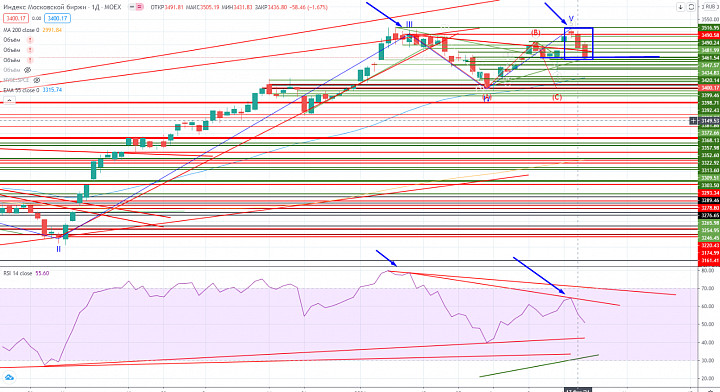Click the fullscreen chart frame icon

(x=691, y=7)
